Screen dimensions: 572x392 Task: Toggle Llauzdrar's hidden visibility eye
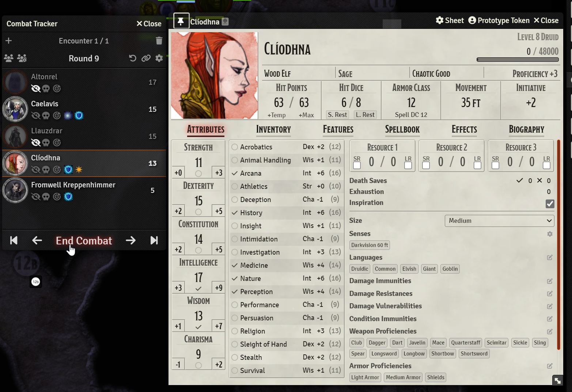(x=35, y=142)
